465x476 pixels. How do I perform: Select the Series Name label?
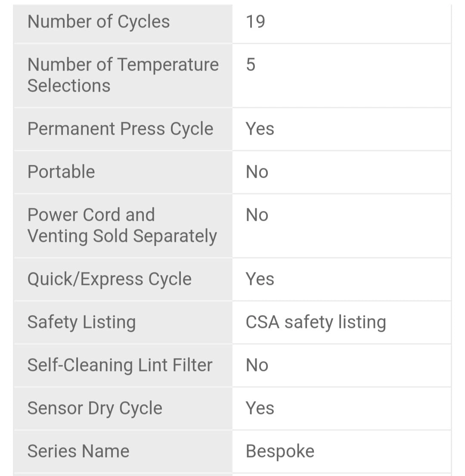pyautogui.click(x=78, y=451)
